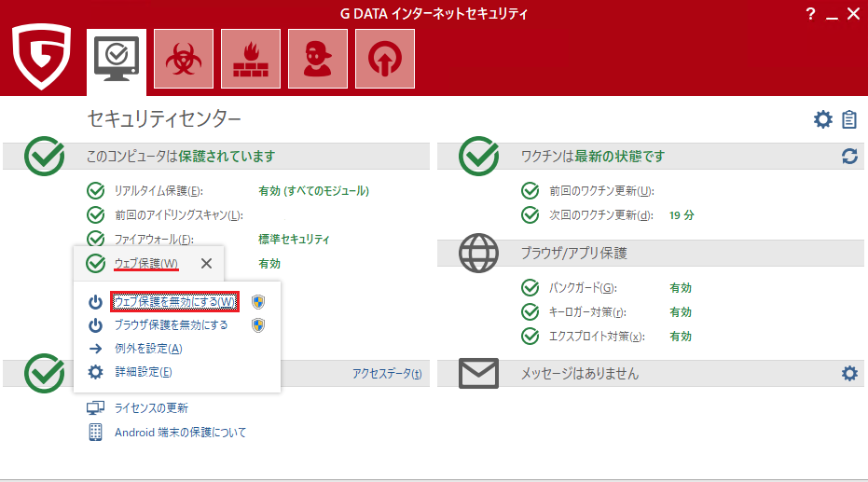Image resolution: width=868 pixels, height=482 pixels.
Task: Click monitor icon beside ライセンスの更新
Action: pos(95,408)
